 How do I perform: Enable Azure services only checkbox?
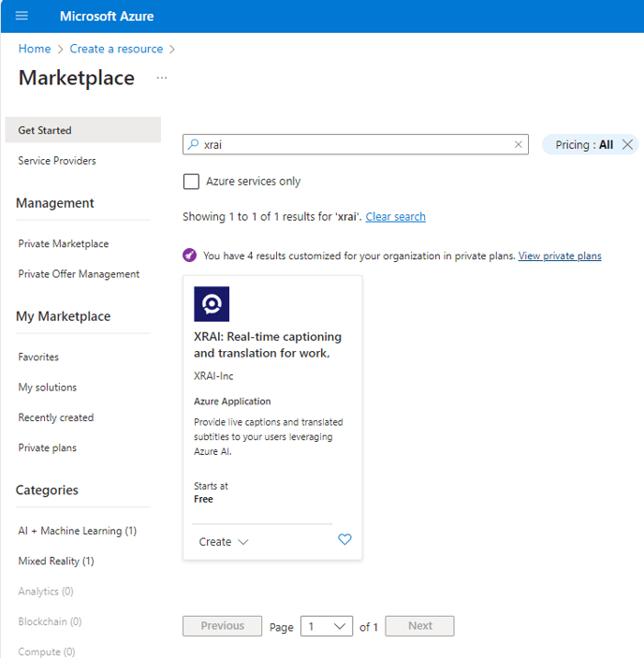(x=191, y=182)
